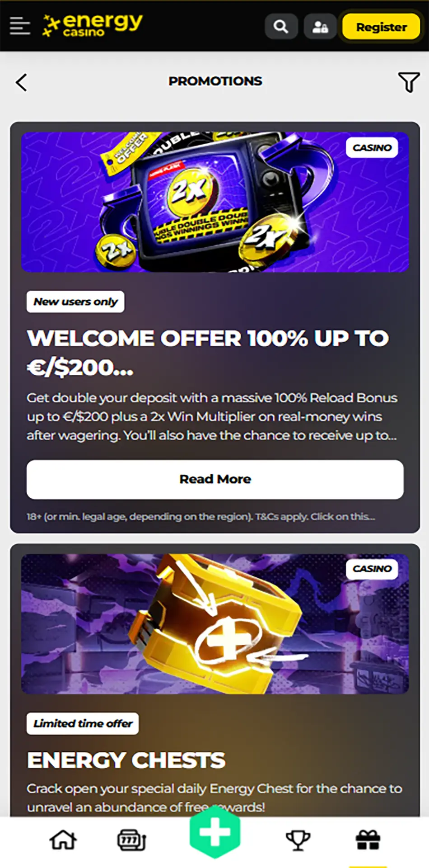
Task: Tap the 18+ T&Cs apply text
Action: [201, 516]
